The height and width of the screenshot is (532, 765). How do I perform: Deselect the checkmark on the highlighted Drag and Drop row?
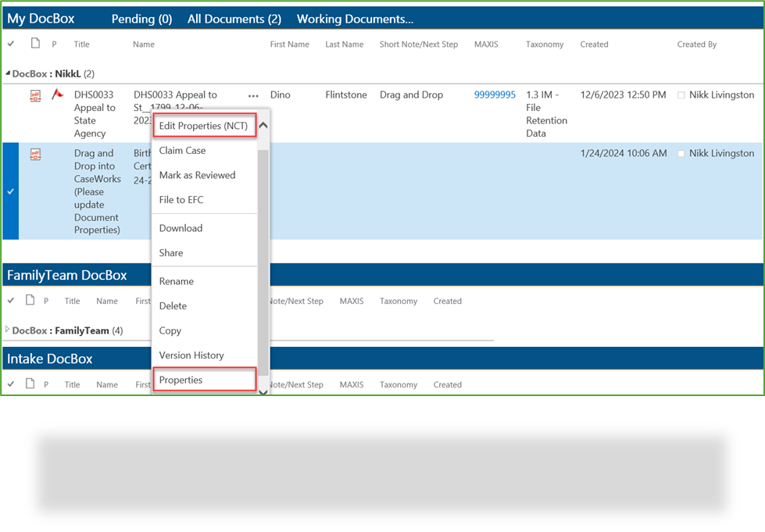pos(11,191)
